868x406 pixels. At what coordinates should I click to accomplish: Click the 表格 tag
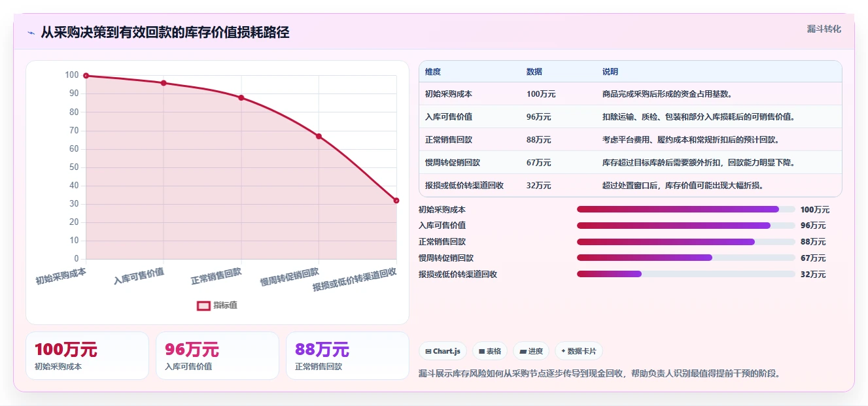[x=490, y=351]
